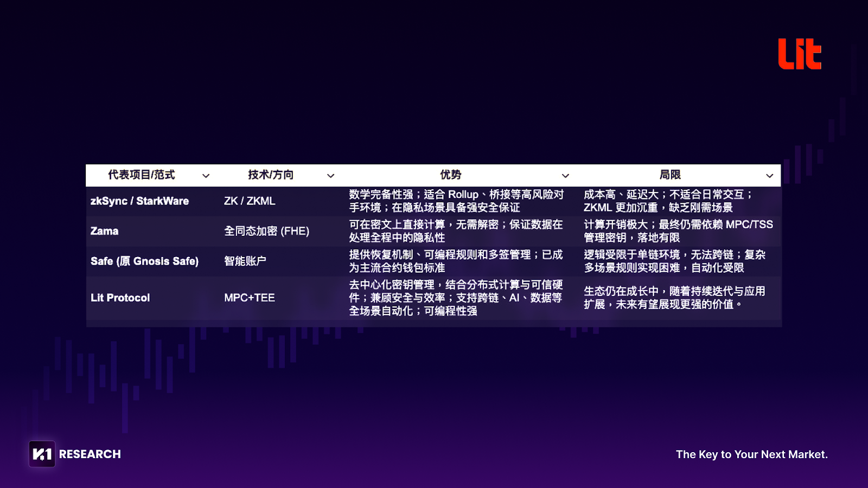This screenshot has height=488, width=868.
Task: Select the zkSync / StarkWare row name
Action: pyautogui.click(x=139, y=201)
